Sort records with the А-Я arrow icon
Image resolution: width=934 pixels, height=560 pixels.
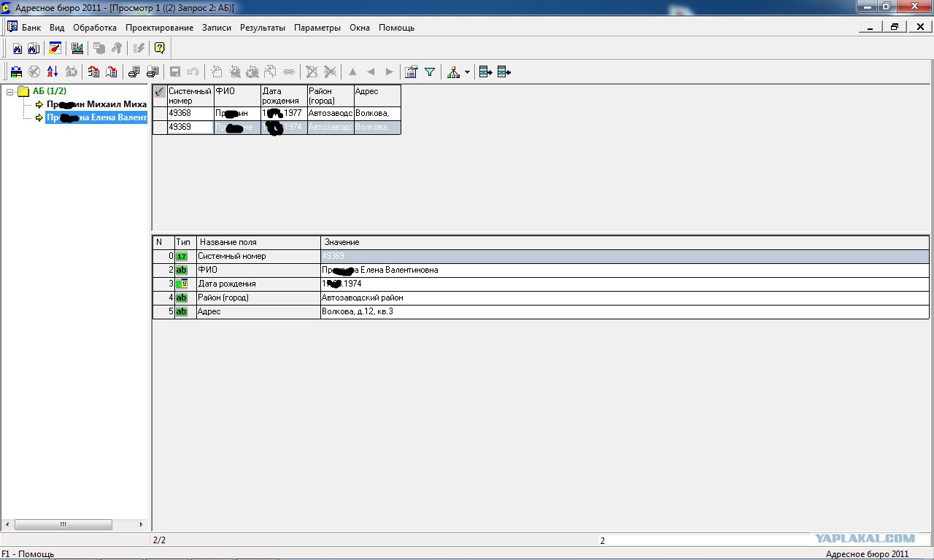(x=53, y=71)
